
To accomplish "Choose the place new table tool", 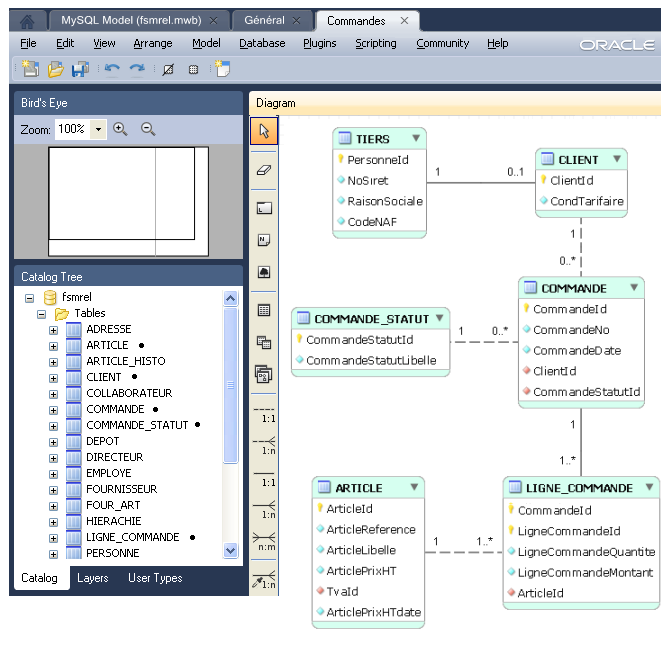I will (x=264, y=311).
